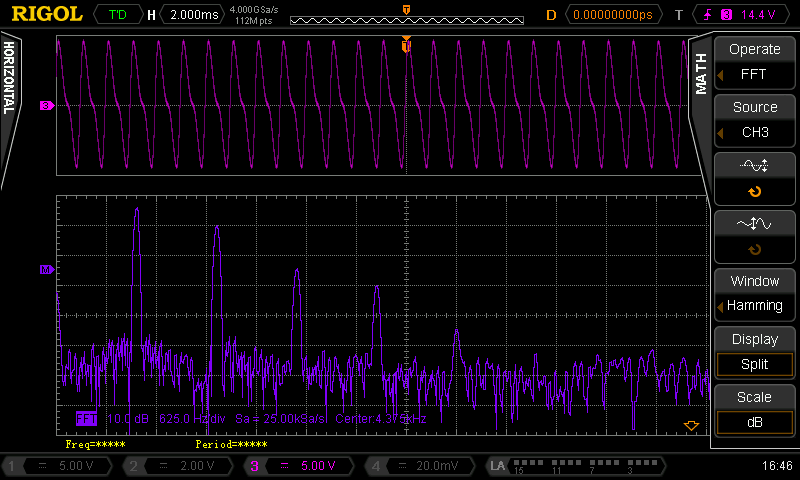Select the Hamming window function option
Viewport: 800px width, 480px height.
754,306
